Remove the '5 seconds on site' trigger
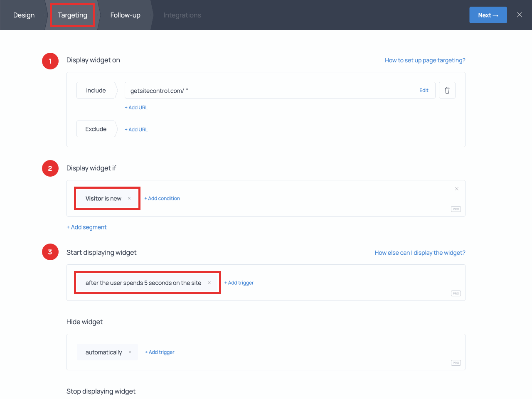Image resolution: width=532 pixels, height=399 pixels. pyautogui.click(x=209, y=283)
